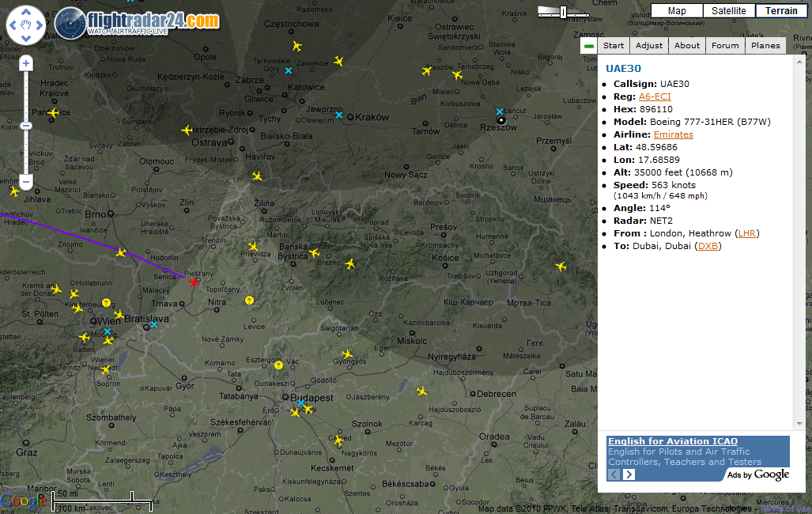Click the Speed value 563 knots
Image resolution: width=812 pixels, height=514 pixels.
[674, 185]
